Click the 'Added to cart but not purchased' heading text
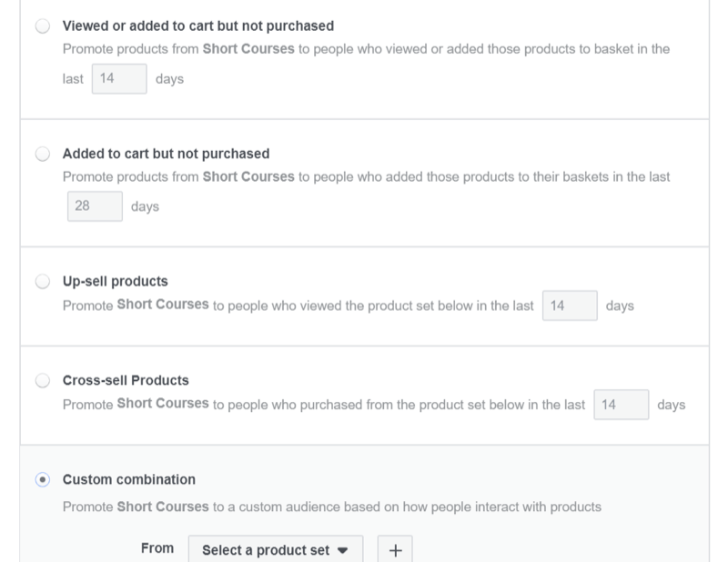The image size is (728, 562). (x=166, y=154)
